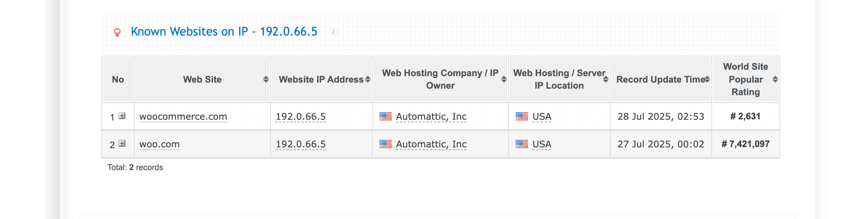Click the red lightbulb icon beside the heading

coord(118,32)
